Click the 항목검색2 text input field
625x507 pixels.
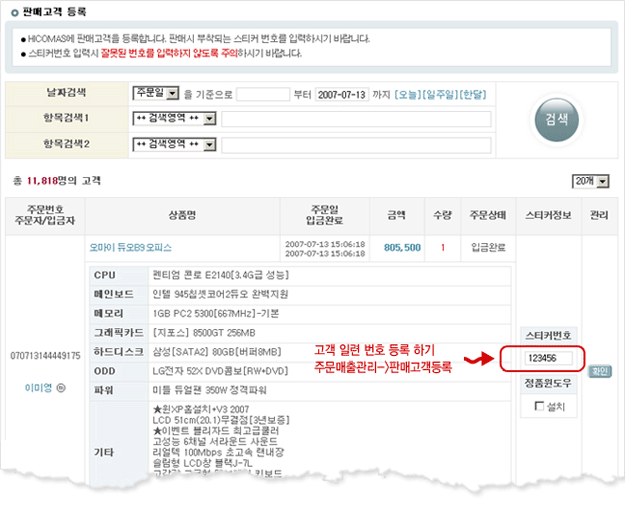(x=356, y=144)
